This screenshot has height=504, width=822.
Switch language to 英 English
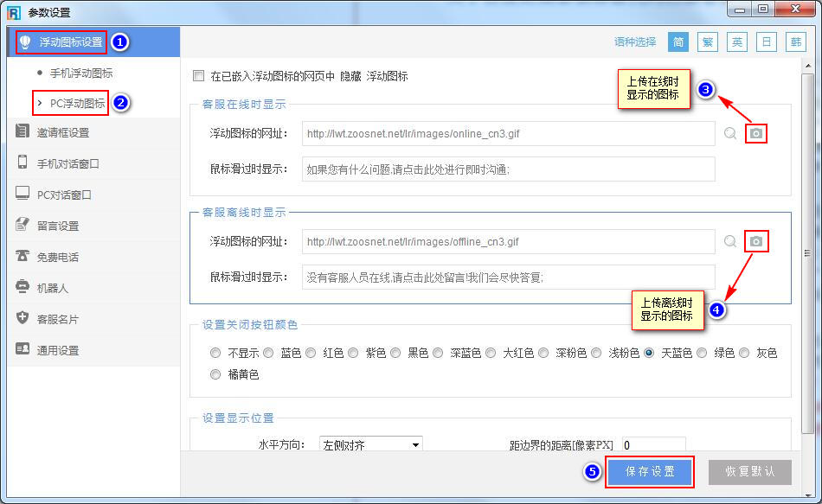[x=736, y=41]
